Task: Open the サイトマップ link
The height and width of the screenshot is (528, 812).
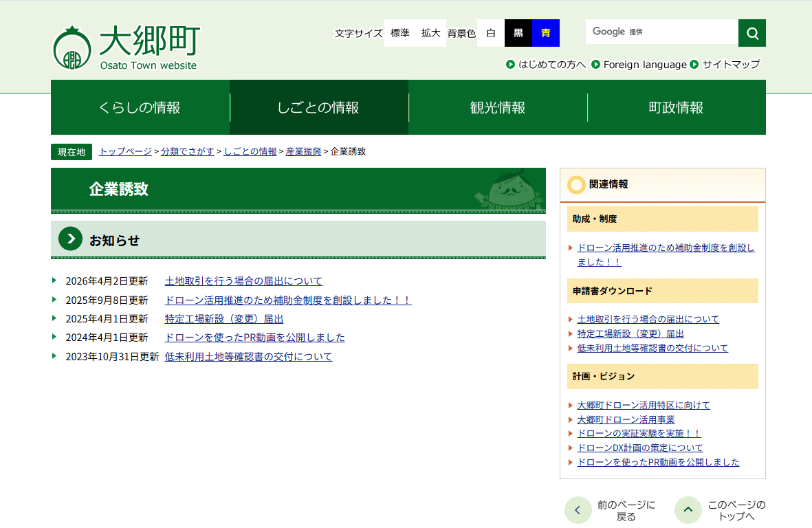Action: [732, 64]
